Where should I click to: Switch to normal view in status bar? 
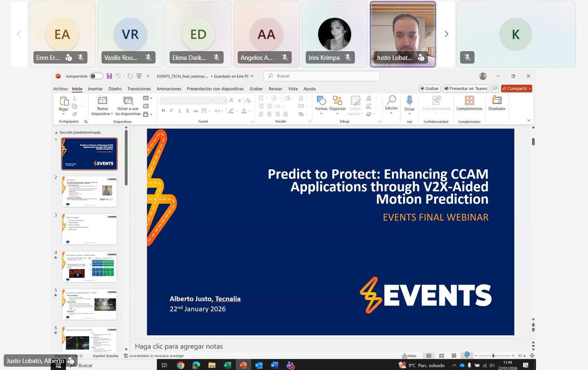pos(429,356)
